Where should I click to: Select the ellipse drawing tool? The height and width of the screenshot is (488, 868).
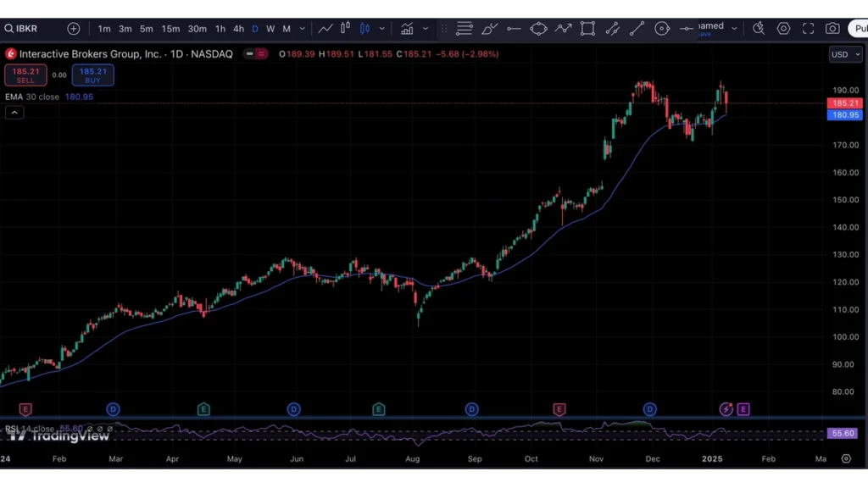point(538,28)
